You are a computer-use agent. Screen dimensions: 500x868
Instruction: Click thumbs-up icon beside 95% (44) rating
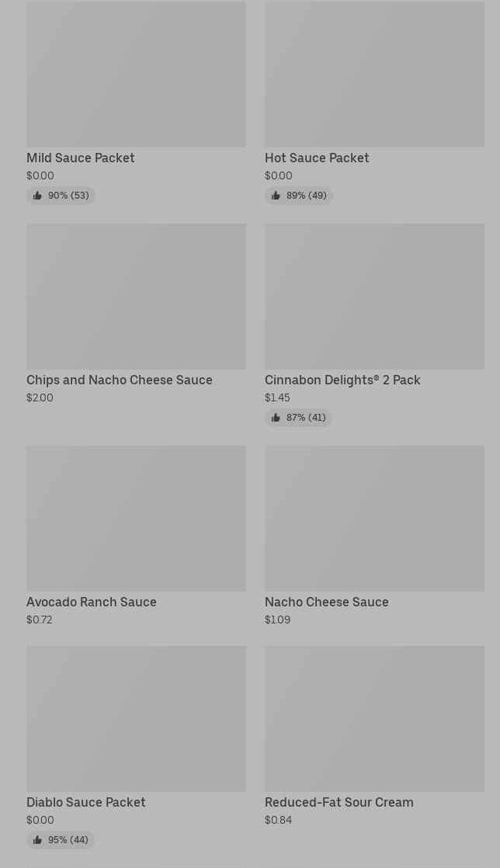pos(37,840)
